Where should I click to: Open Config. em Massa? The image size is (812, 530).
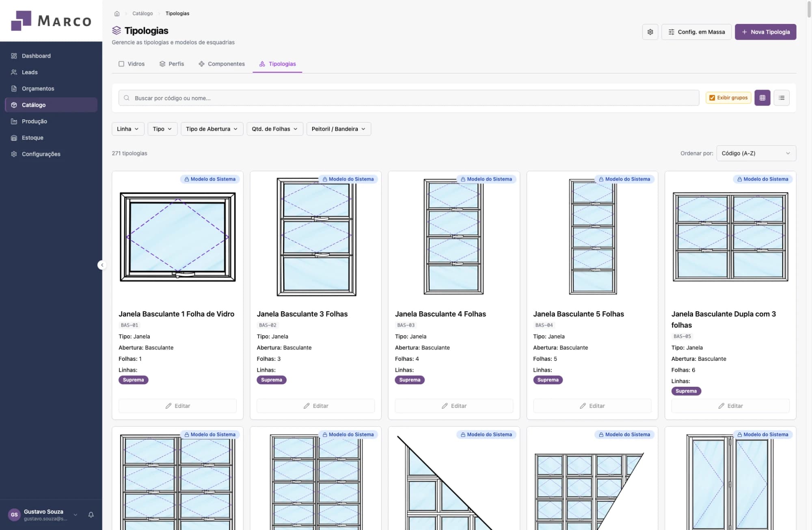pos(696,32)
